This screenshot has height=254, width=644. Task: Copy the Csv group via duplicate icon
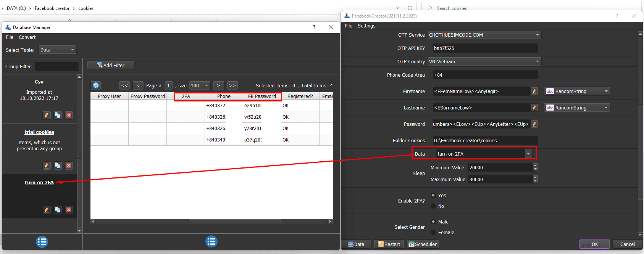tap(58, 115)
